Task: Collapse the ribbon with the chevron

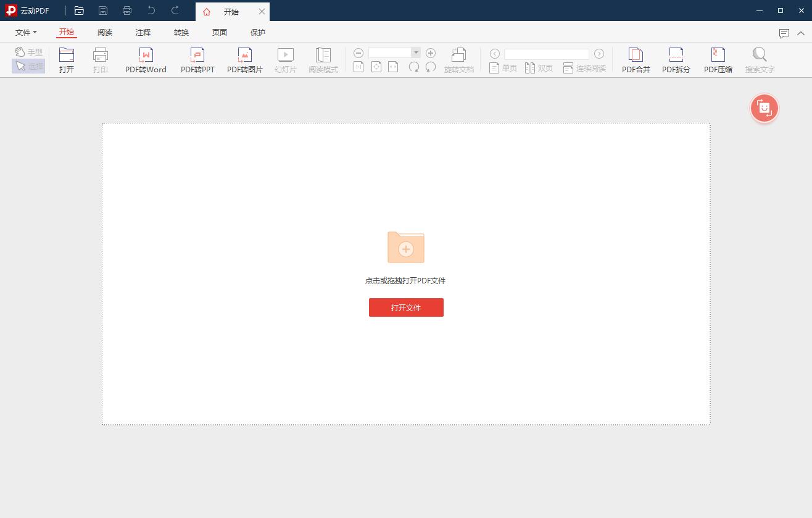Action: 801,33
